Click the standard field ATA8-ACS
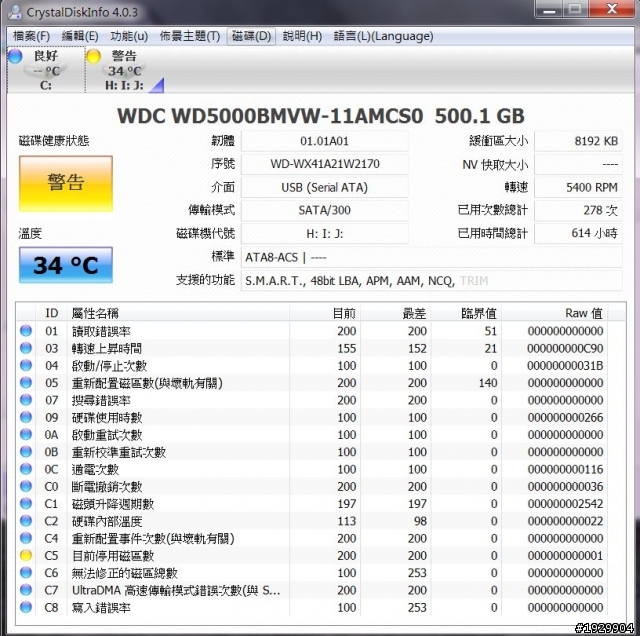640x636 pixels. coord(431,257)
